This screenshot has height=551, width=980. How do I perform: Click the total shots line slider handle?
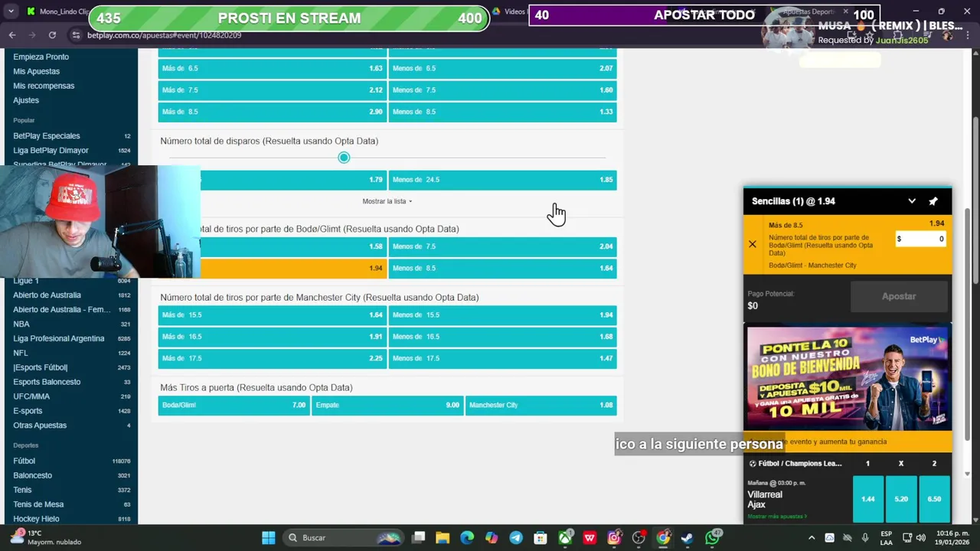[x=344, y=158]
